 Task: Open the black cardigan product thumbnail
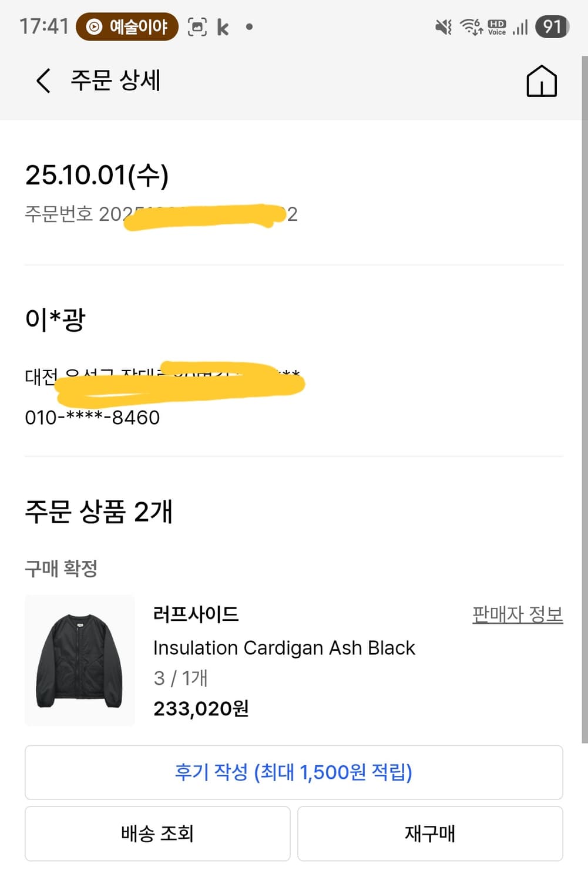[80, 660]
